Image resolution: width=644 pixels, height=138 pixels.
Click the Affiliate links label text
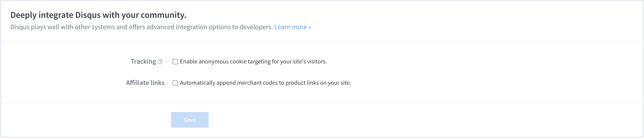point(145,83)
